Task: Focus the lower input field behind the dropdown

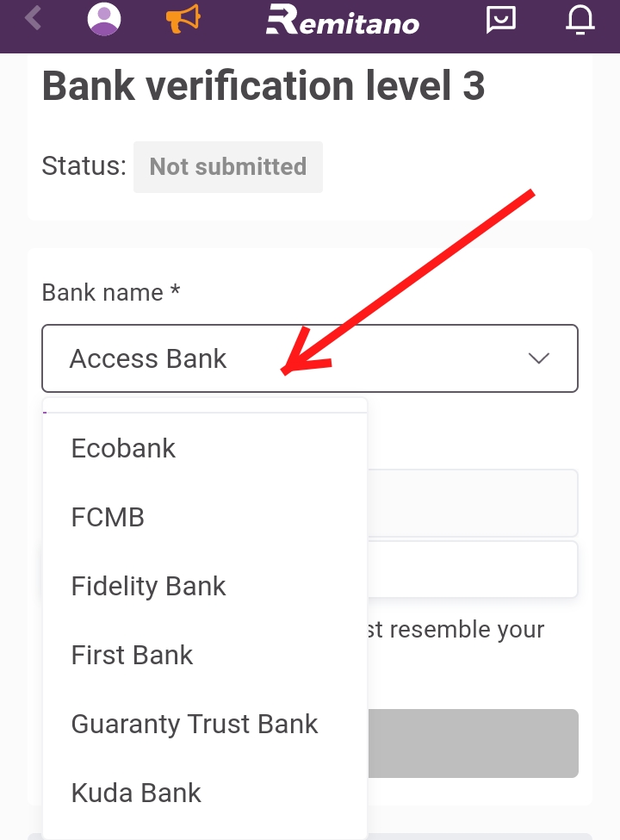Action: (x=472, y=569)
